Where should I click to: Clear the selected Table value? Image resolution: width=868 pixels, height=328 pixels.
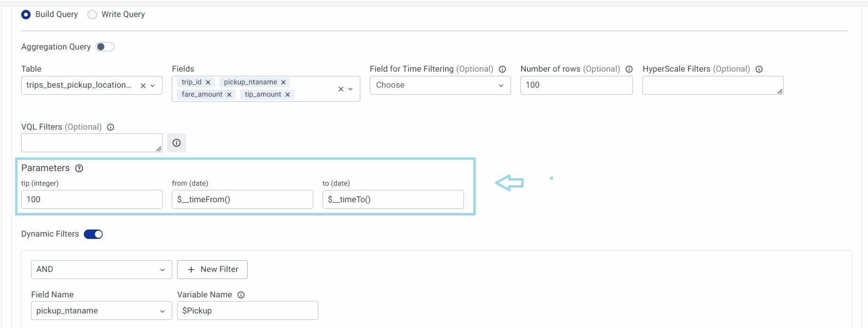click(x=143, y=86)
